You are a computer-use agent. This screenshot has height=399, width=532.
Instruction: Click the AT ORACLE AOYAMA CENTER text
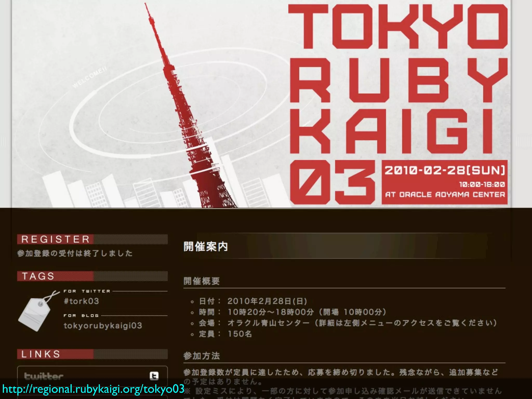pos(445,195)
